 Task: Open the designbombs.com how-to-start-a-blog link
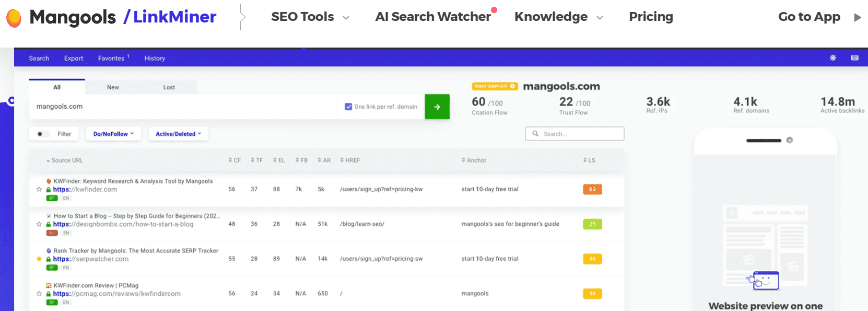pyautogui.click(x=123, y=224)
